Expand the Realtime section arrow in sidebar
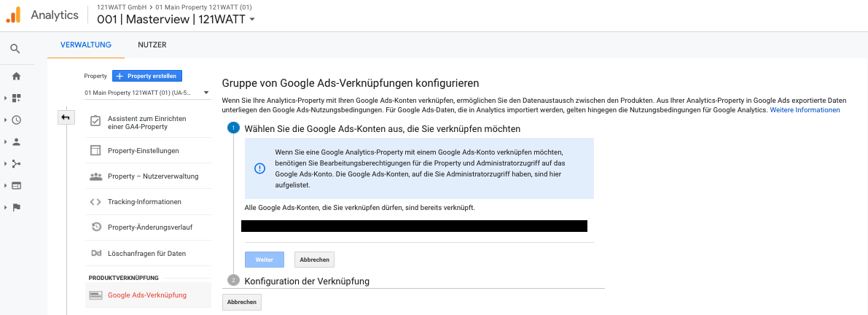Viewport: 868px width, 315px height. [5, 120]
